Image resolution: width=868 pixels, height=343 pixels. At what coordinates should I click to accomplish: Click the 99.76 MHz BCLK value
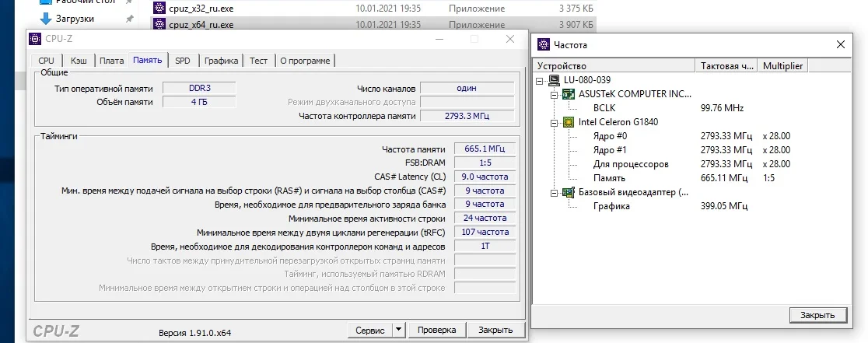[722, 108]
